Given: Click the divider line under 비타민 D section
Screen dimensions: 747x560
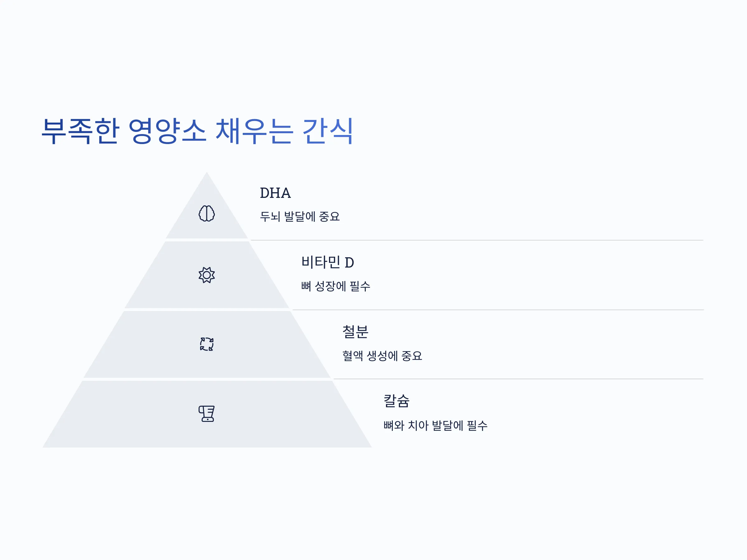Looking at the screenshot, I should (x=498, y=310).
